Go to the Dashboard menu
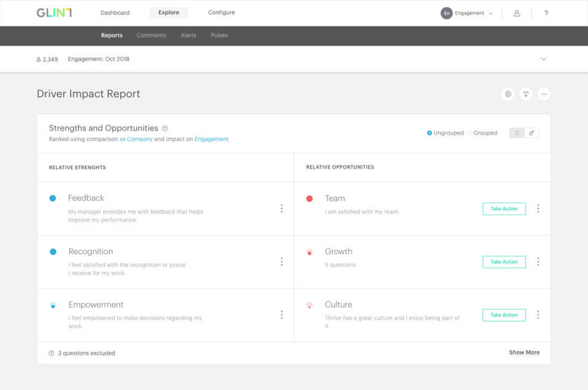The width and height of the screenshot is (588, 390). (x=115, y=13)
